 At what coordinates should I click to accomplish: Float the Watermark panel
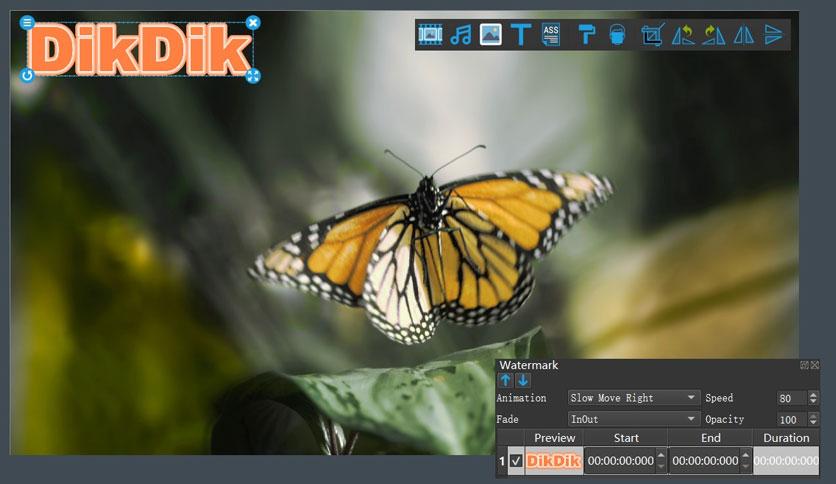pyautogui.click(x=805, y=365)
